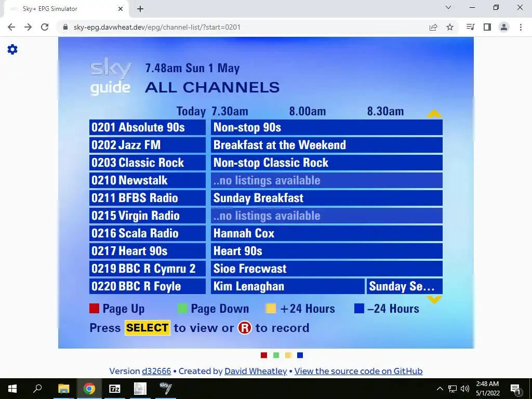Close the Sky+ EPG Simulator tab
Image resolution: width=532 pixels, height=399 pixels.
point(121,9)
